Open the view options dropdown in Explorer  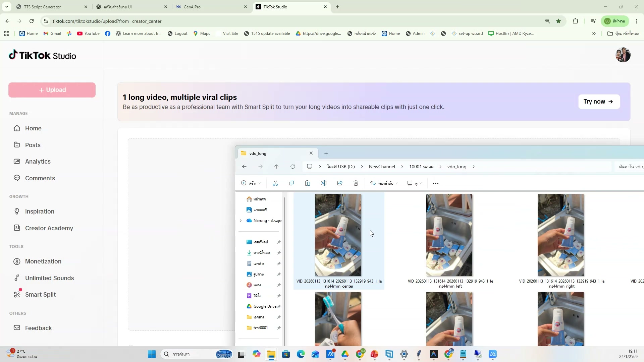pos(414,183)
